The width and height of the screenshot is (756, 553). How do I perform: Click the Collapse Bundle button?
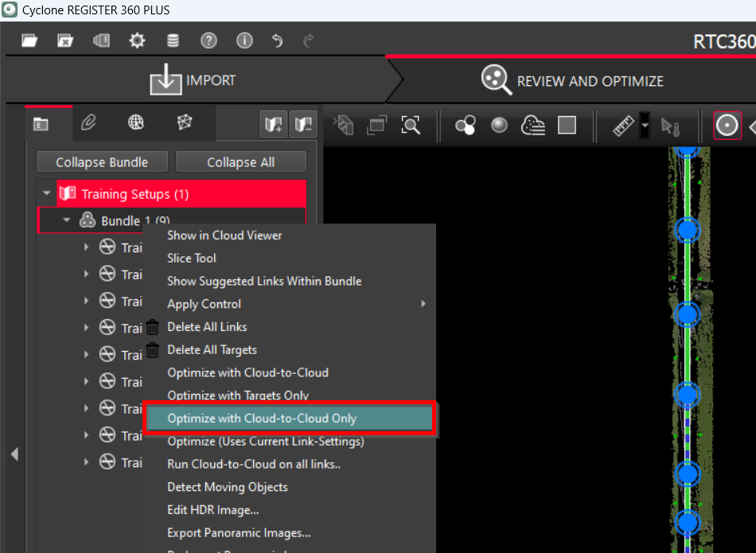pos(102,162)
